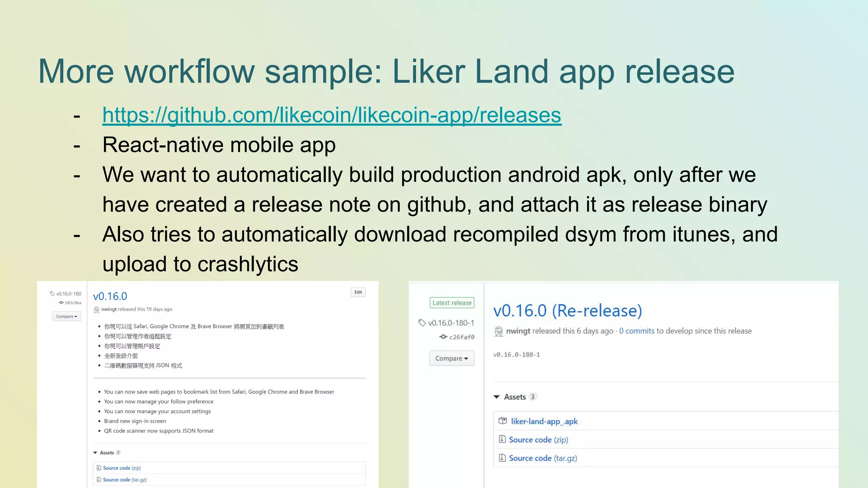Click tar.gz file icon in v0.16.0 assets

[x=99, y=480]
